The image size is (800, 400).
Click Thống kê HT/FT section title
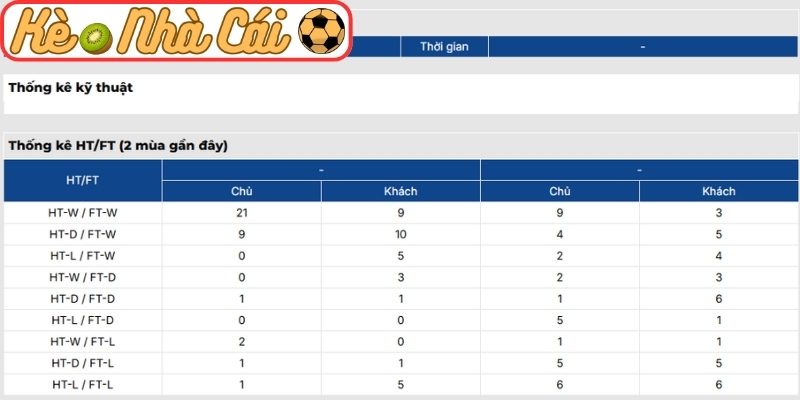tap(118, 146)
